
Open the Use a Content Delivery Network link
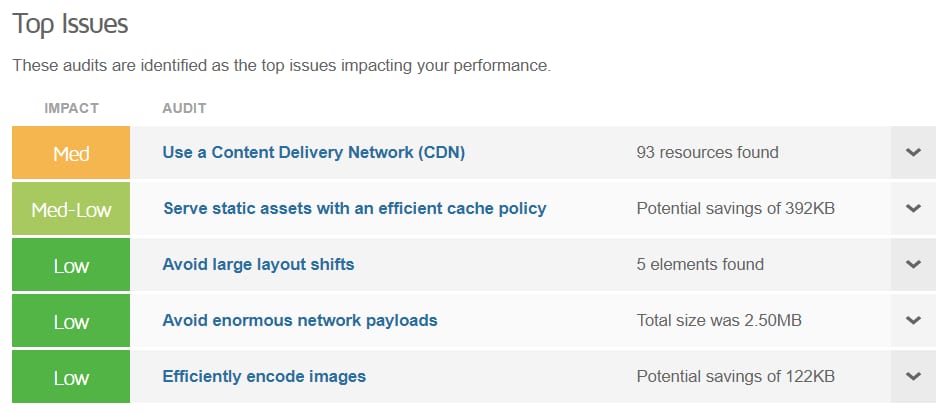(x=314, y=153)
